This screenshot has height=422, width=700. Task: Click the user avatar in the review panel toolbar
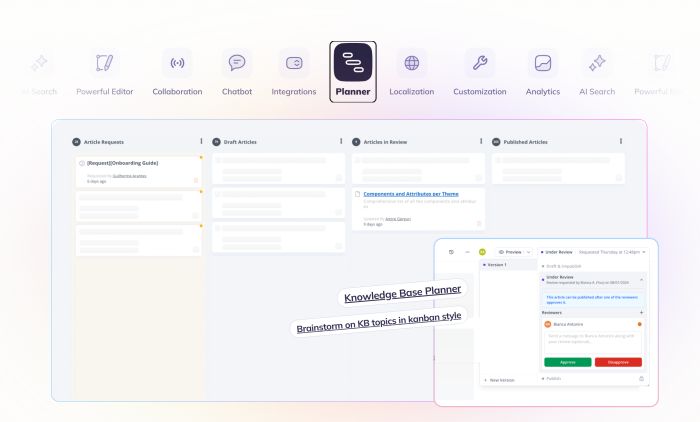(x=482, y=252)
